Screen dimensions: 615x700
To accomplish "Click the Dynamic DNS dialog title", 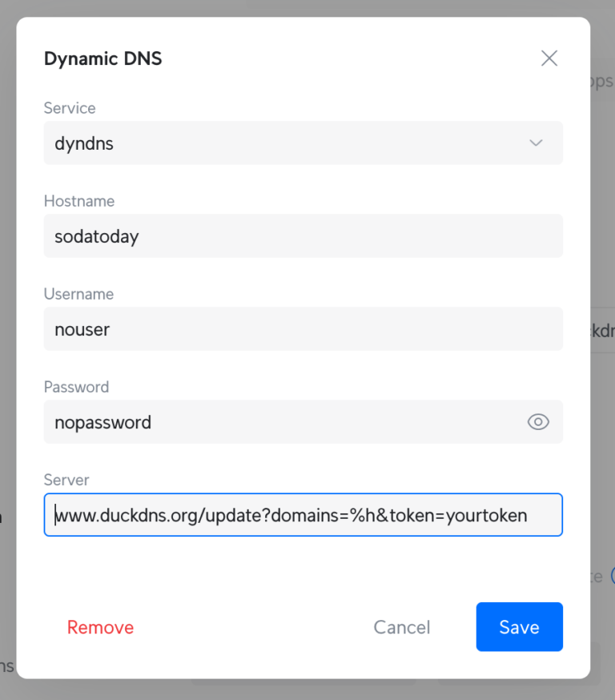I will pyautogui.click(x=102, y=58).
